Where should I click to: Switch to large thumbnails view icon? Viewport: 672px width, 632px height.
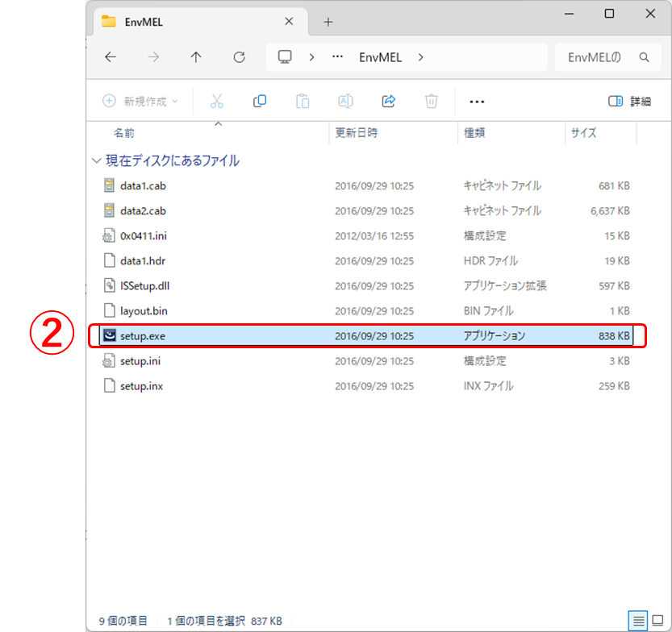point(657,621)
